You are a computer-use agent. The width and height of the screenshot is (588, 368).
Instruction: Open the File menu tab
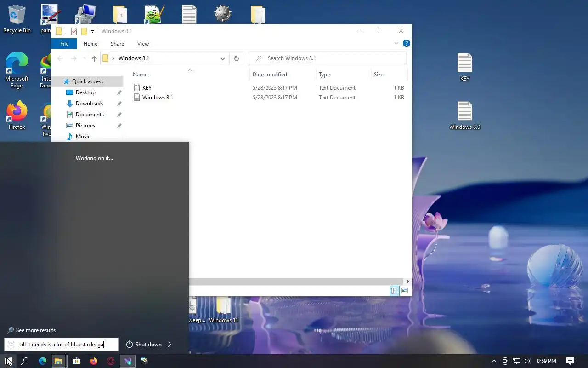point(64,44)
